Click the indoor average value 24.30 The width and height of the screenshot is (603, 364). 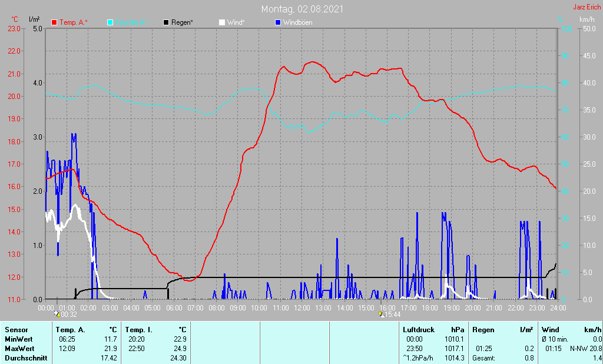coord(178,358)
